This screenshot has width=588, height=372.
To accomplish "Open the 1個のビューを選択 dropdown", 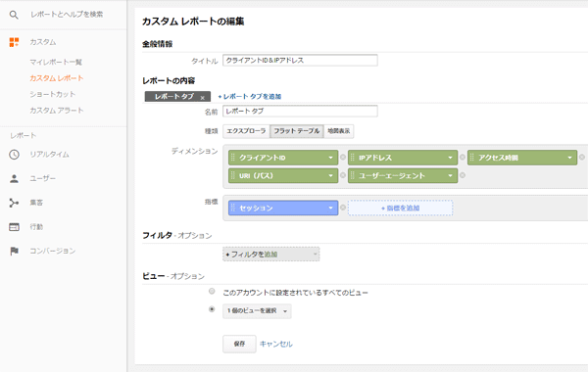I will click(x=257, y=311).
